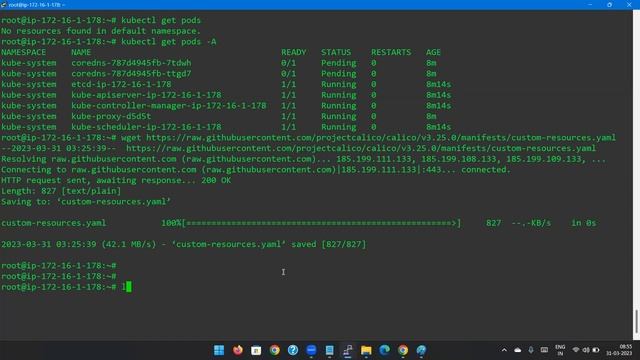Click the 'STATUS' column header
The image size is (640, 360).
(x=336, y=52)
